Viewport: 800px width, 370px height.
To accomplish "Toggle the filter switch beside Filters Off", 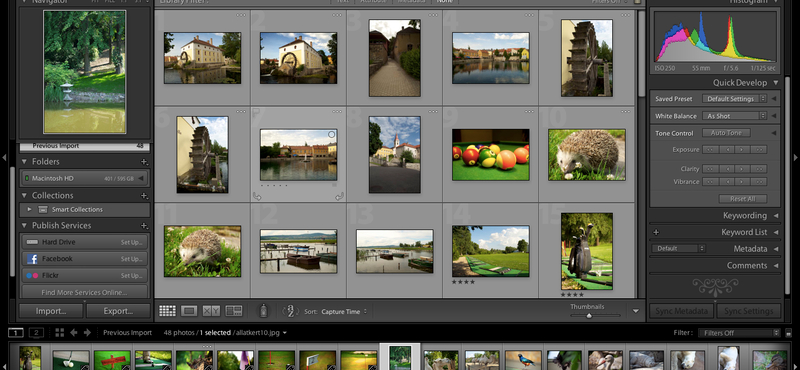I will (789, 333).
